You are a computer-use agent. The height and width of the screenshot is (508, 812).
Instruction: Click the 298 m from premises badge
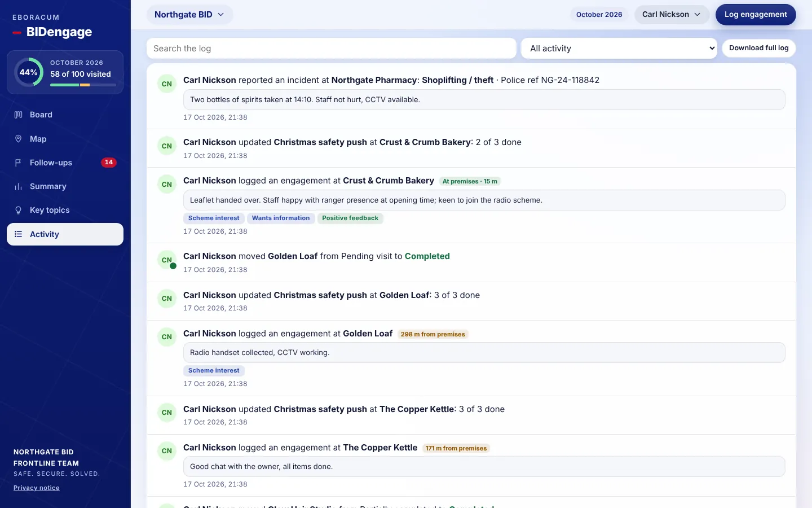point(433,334)
